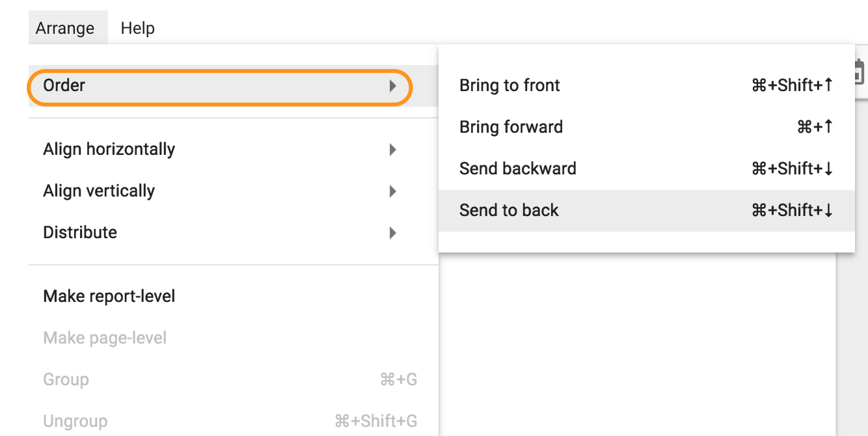
Task: Open the Arrange menu
Action: click(x=65, y=29)
